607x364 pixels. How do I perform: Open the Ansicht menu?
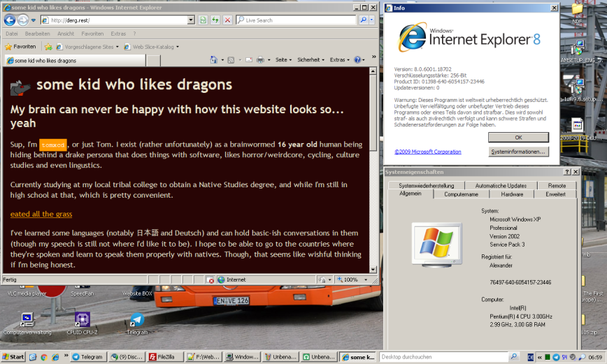66,34
